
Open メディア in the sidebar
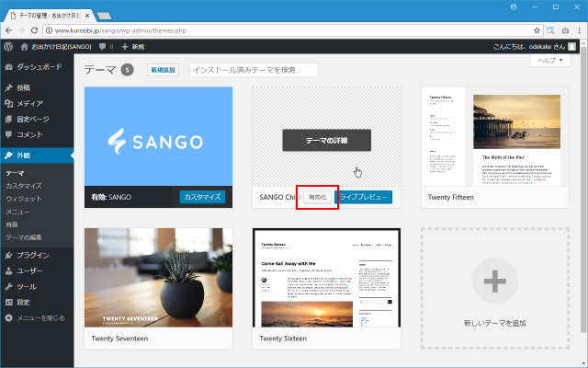(x=37, y=103)
